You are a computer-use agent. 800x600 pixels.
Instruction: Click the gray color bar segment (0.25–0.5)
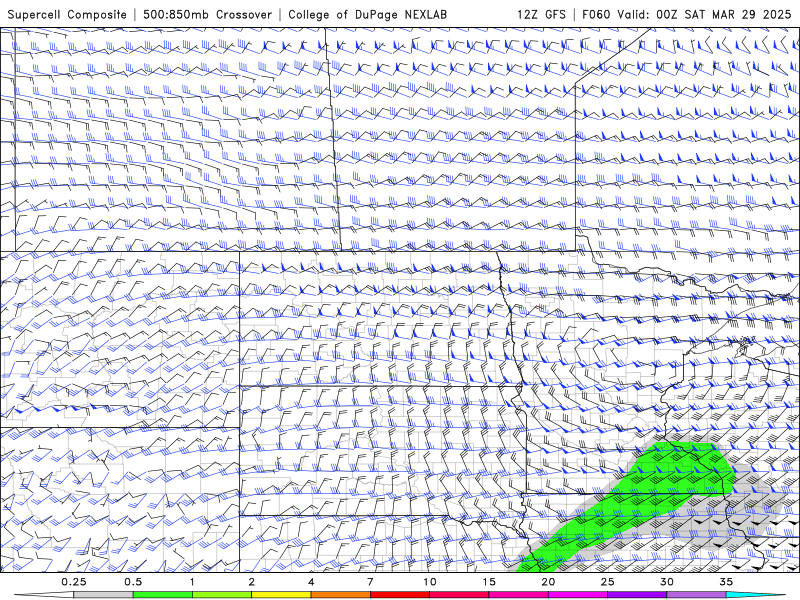pyautogui.click(x=103, y=595)
